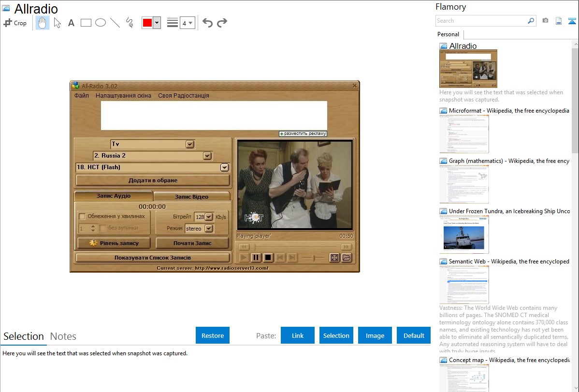579x392 pixels.
Task: Click the Play button in the player
Action: 243,258
